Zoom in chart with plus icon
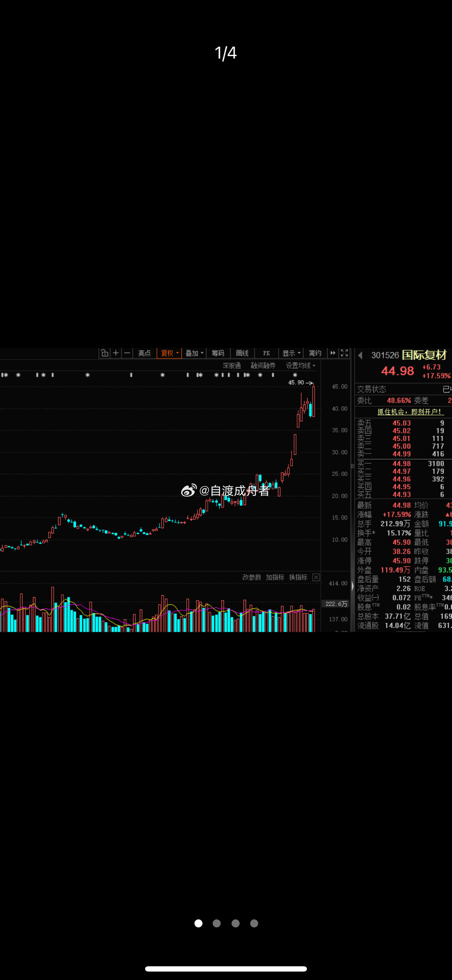The height and width of the screenshot is (980, 452). click(x=116, y=353)
